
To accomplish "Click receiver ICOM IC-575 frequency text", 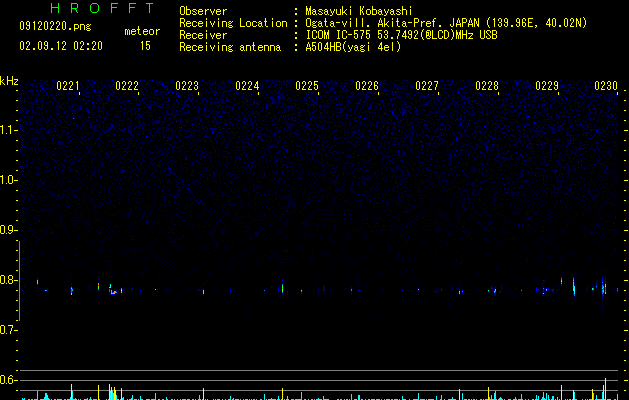I will 401,35.
